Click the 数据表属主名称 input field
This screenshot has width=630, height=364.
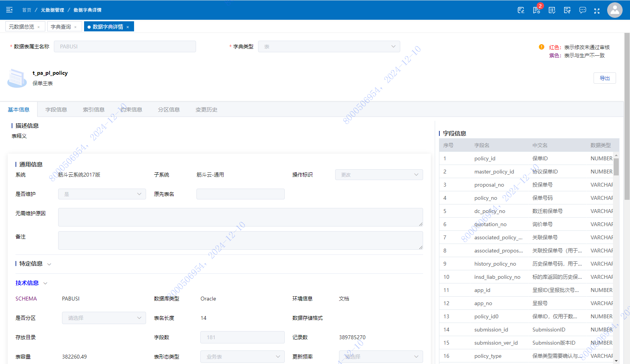coord(125,46)
